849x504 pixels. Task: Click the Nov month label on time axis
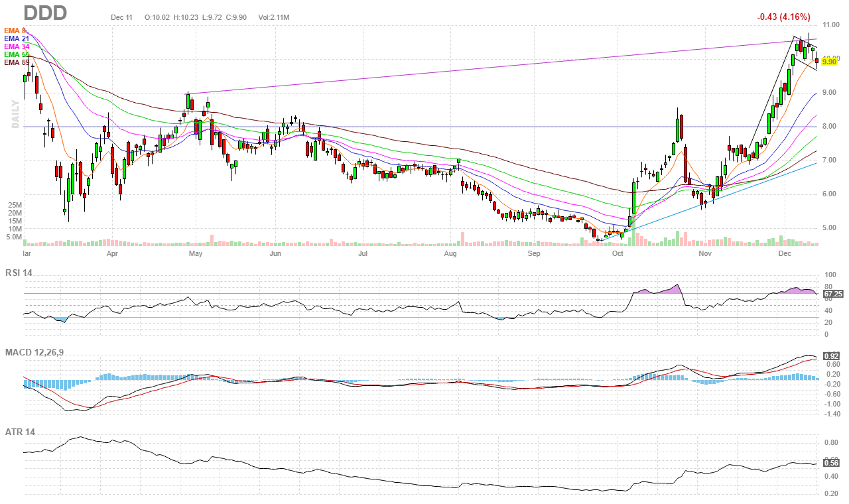coord(705,253)
